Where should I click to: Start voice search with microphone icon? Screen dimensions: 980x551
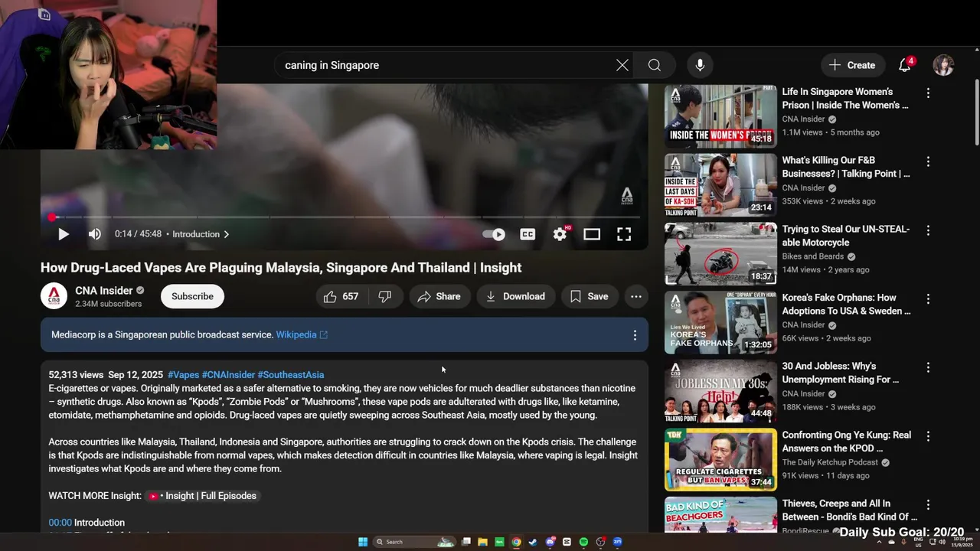point(700,65)
